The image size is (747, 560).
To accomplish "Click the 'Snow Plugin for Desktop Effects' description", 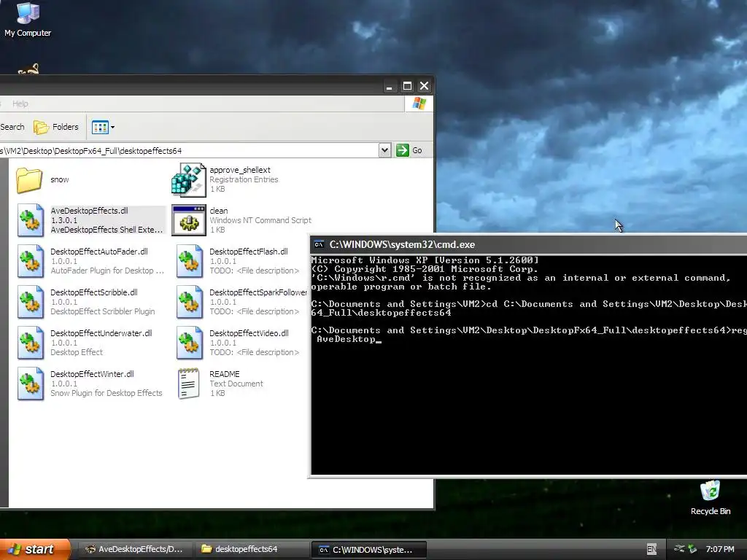I will click(x=107, y=393).
